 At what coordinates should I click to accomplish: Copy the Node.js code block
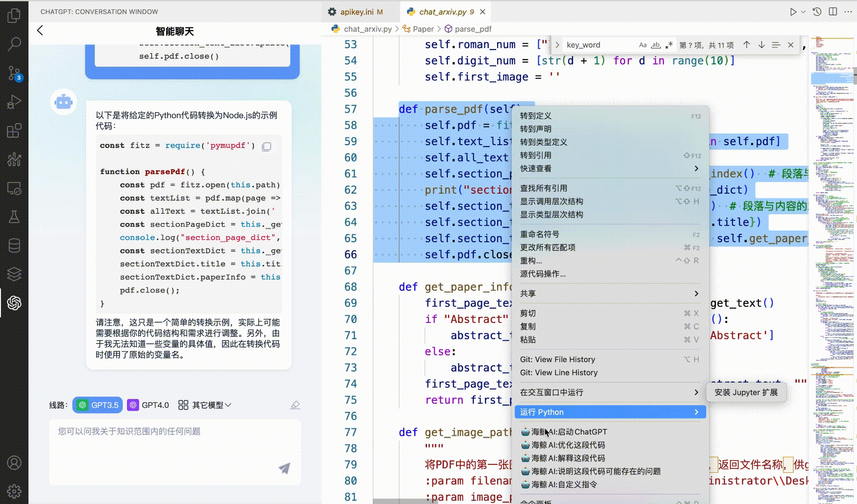coord(267,147)
